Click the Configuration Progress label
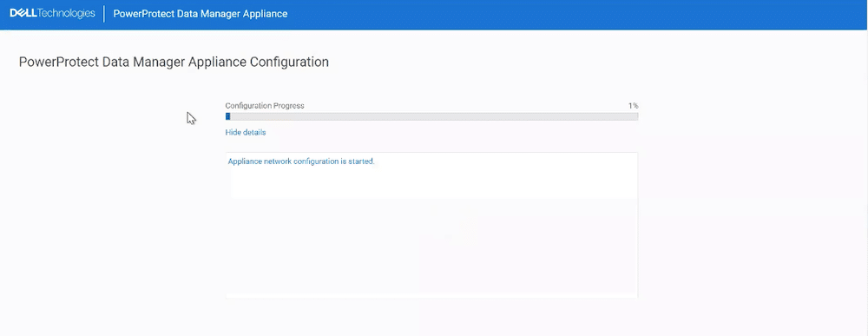 (265, 105)
